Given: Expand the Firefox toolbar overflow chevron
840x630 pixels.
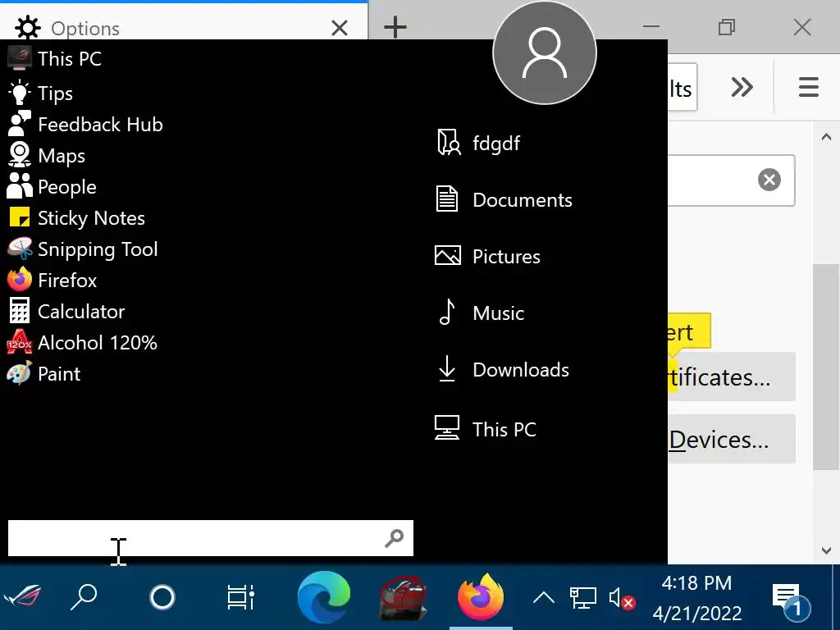Looking at the screenshot, I should click(x=742, y=87).
